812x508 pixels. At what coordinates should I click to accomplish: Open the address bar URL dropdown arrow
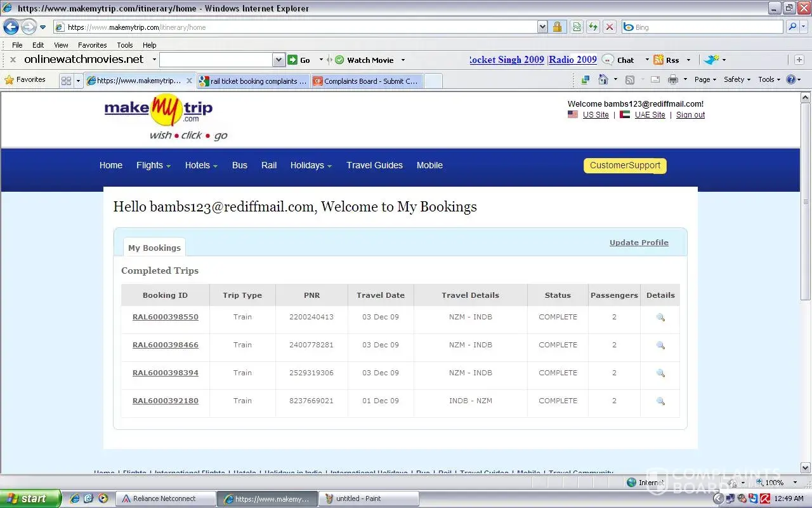(x=542, y=27)
